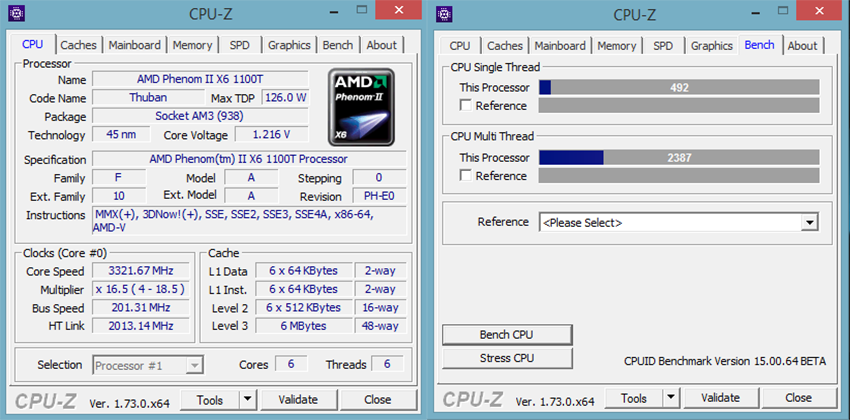Click the Package value Socket AM3 (938)
Image resolution: width=850 pixels, height=420 pixels.
pos(200,116)
